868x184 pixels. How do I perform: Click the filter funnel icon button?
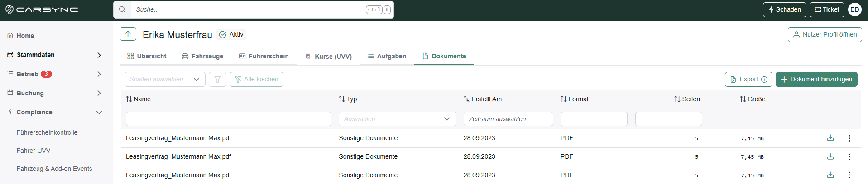pyautogui.click(x=217, y=80)
